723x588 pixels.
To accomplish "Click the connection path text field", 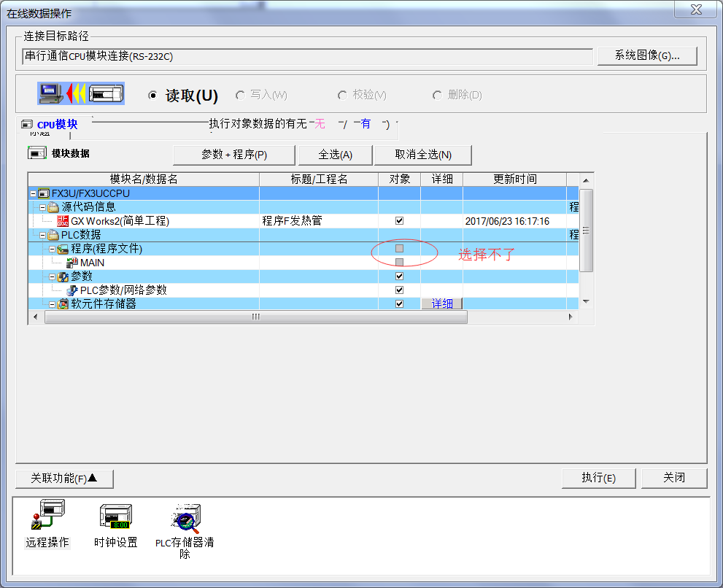I will (307, 56).
